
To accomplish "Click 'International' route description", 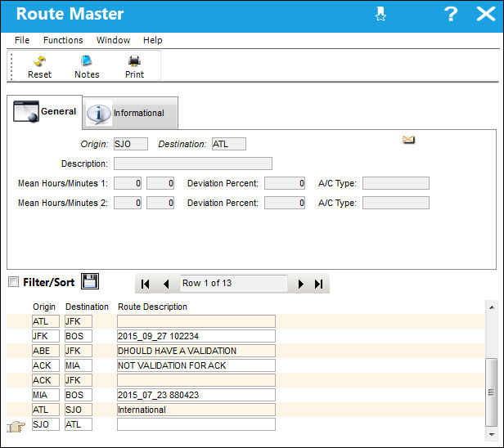I will click(196, 410).
